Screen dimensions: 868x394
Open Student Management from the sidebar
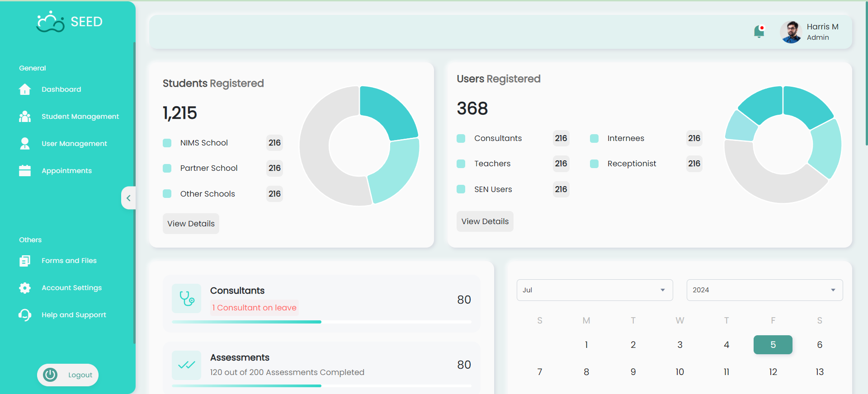80,117
